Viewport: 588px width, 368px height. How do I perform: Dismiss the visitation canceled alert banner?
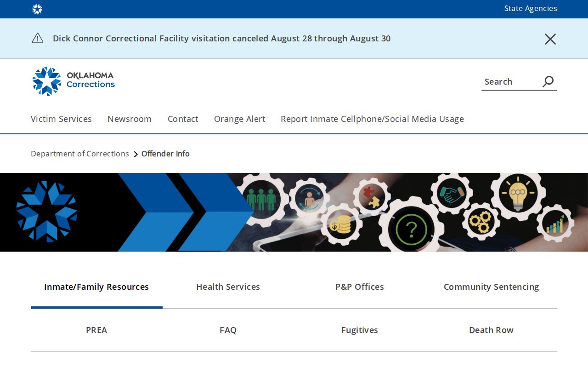click(550, 39)
